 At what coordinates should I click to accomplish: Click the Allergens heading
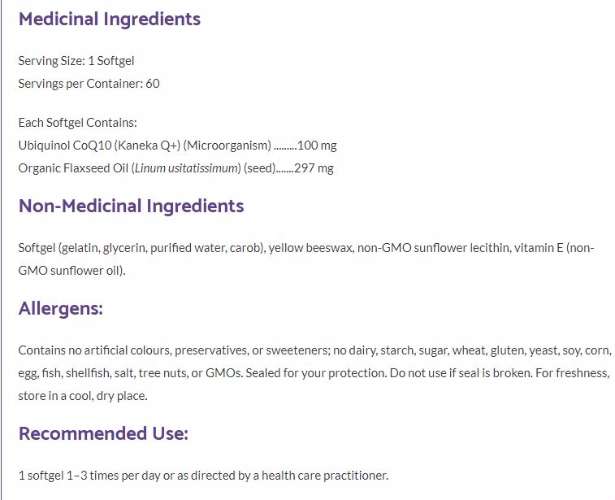point(60,308)
